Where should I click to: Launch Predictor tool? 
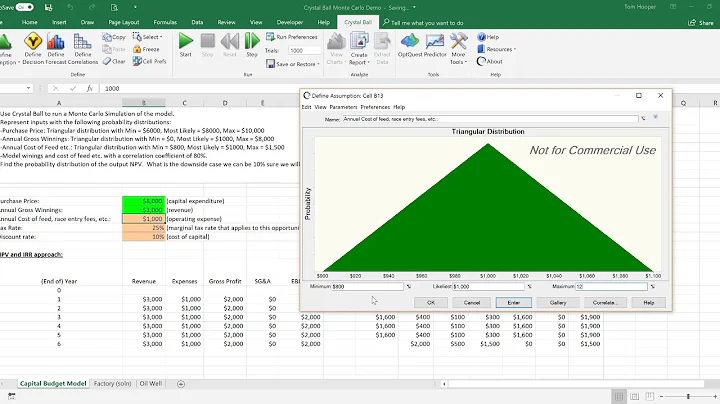[435, 45]
